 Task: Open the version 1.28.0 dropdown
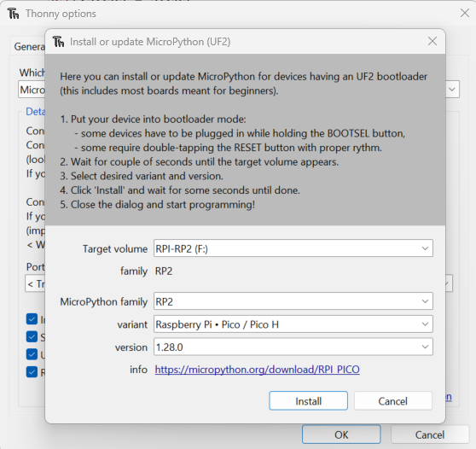(x=293, y=347)
